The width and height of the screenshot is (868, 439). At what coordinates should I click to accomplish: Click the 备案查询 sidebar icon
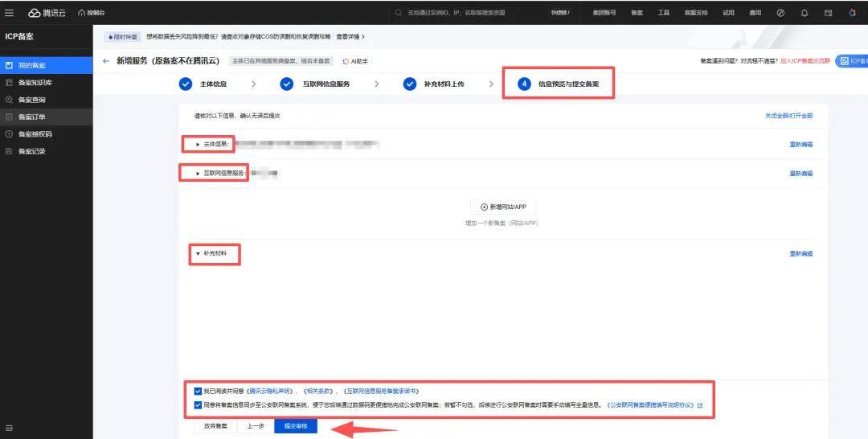pos(9,100)
